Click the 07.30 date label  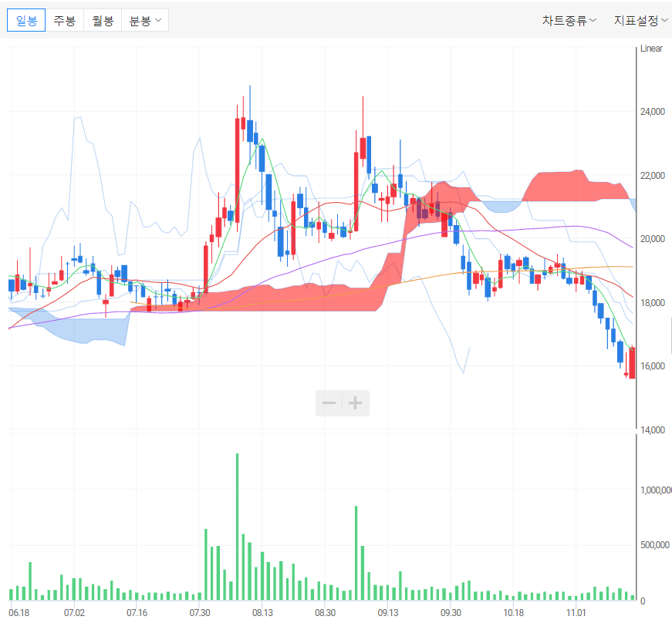click(200, 613)
